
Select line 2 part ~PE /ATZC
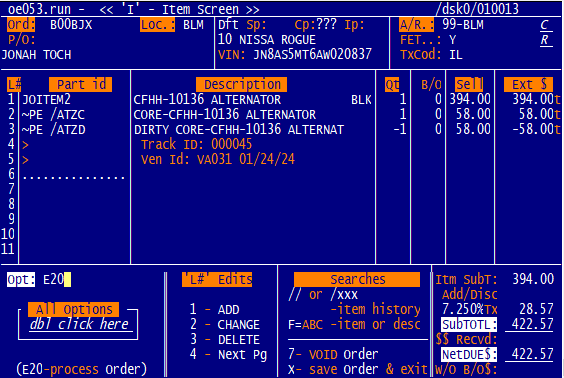(54, 115)
